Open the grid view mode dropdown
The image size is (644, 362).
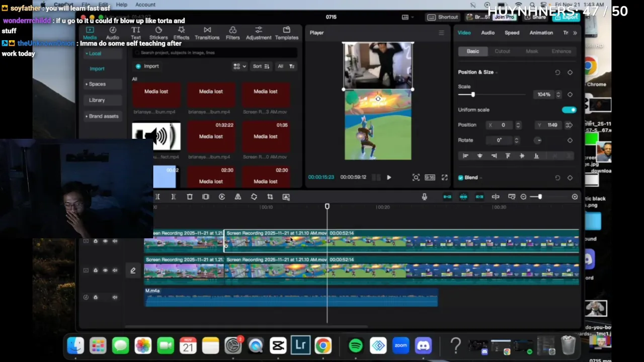239,66
